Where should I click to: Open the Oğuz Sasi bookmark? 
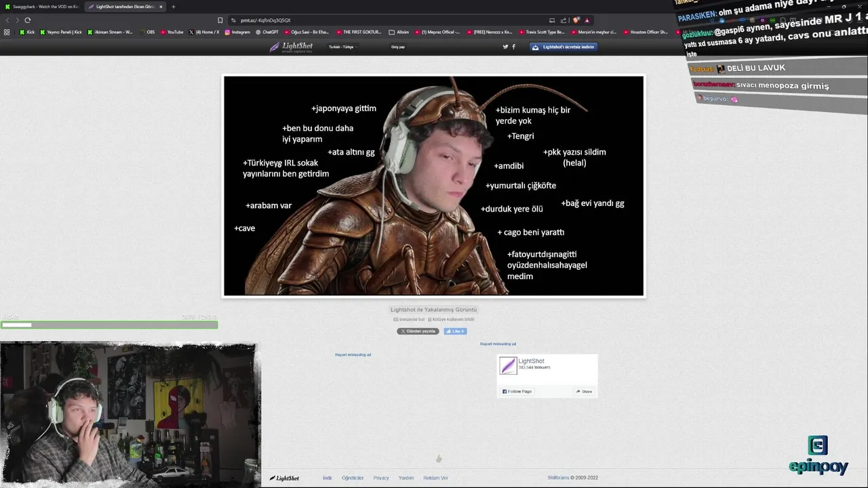point(307,32)
